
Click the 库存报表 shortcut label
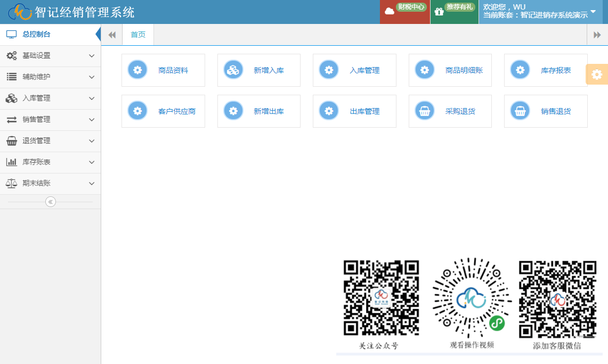(x=556, y=70)
